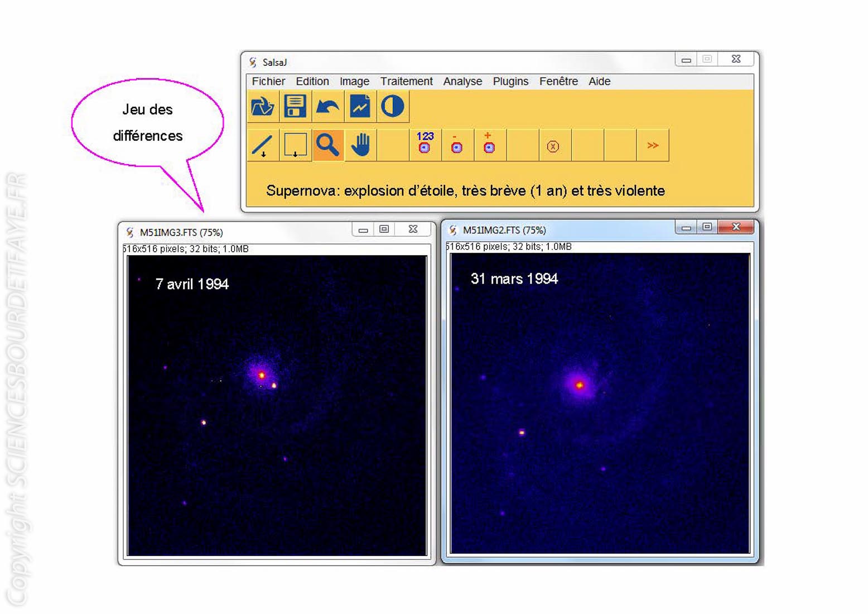Open the Traitement menu
This screenshot has width=868, height=614.
click(406, 81)
